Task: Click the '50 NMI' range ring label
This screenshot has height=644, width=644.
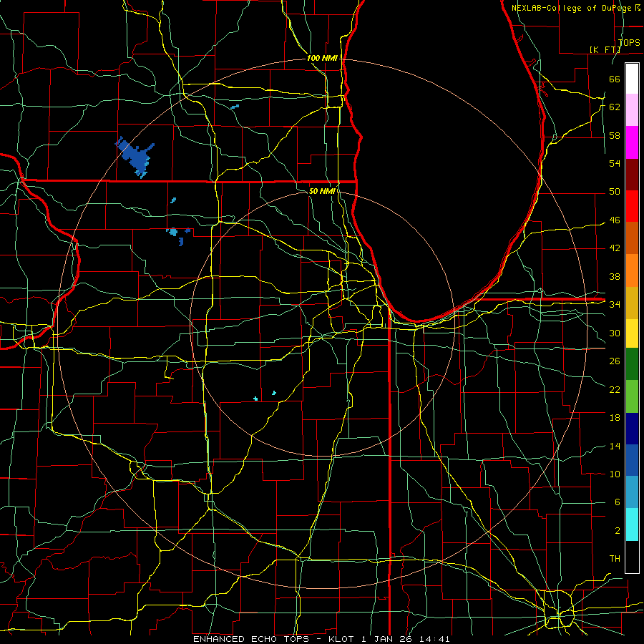Action: (x=322, y=191)
